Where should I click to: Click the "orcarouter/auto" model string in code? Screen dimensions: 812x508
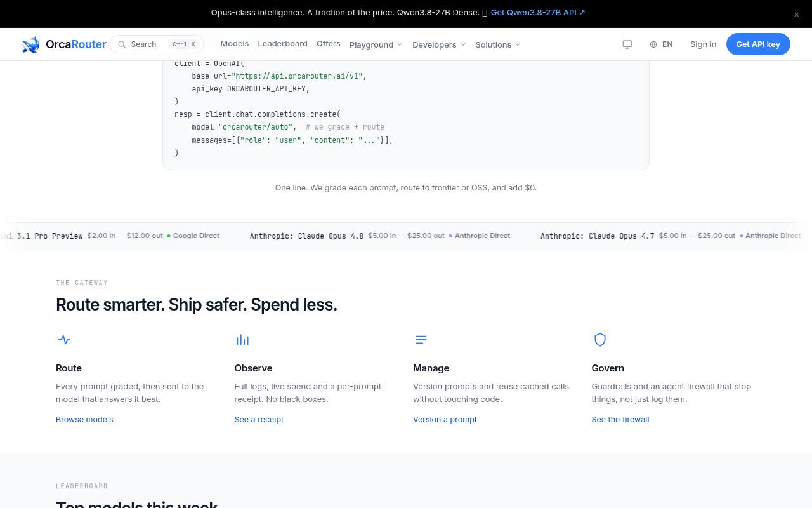pyautogui.click(x=255, y=127)
